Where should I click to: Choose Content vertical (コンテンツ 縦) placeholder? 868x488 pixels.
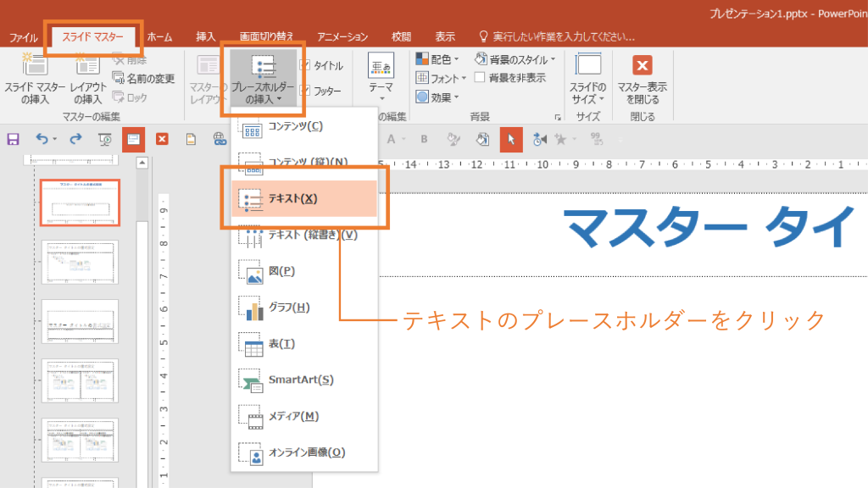(304, 162)
